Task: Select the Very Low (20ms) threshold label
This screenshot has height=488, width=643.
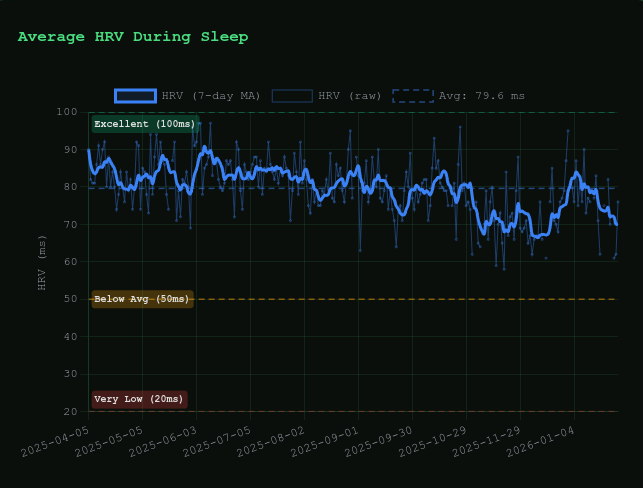Action: (x=139, y=399)
